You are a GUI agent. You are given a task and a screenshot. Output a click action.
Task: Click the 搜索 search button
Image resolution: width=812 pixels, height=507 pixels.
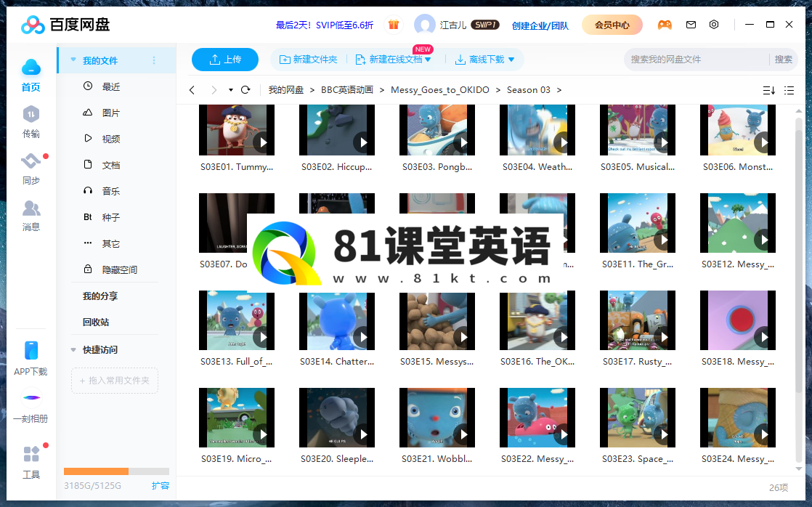point(783,60)
